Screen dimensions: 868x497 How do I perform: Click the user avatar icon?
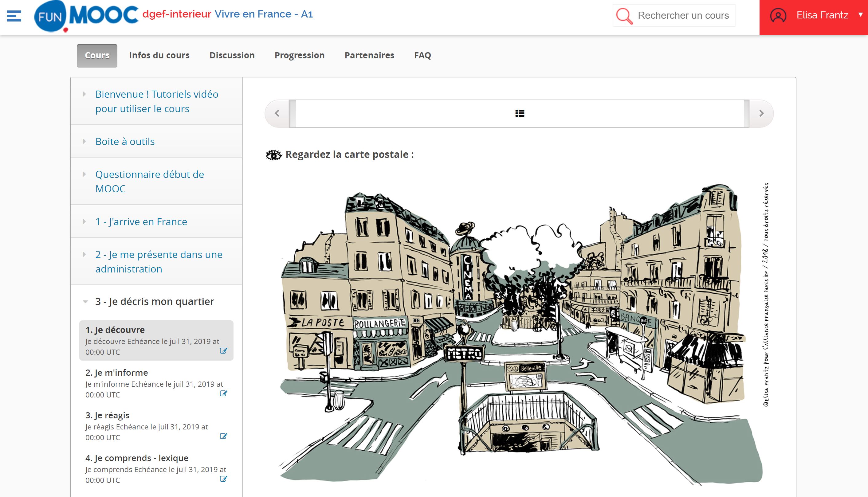tap(778, 16)
